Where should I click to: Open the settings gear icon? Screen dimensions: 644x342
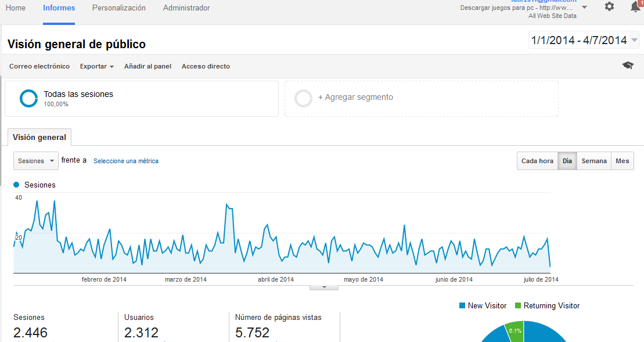point(610,6)
